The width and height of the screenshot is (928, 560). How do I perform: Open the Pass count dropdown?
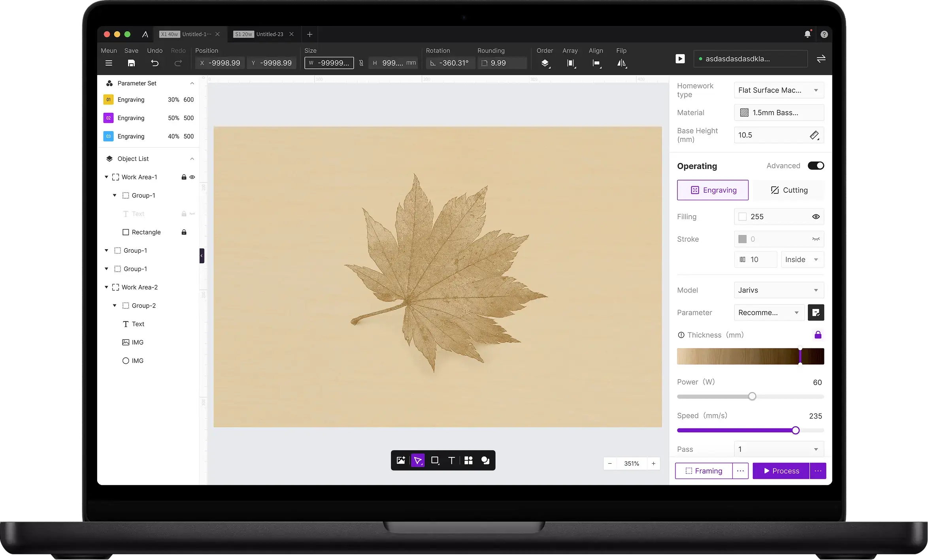coord(779,449)
